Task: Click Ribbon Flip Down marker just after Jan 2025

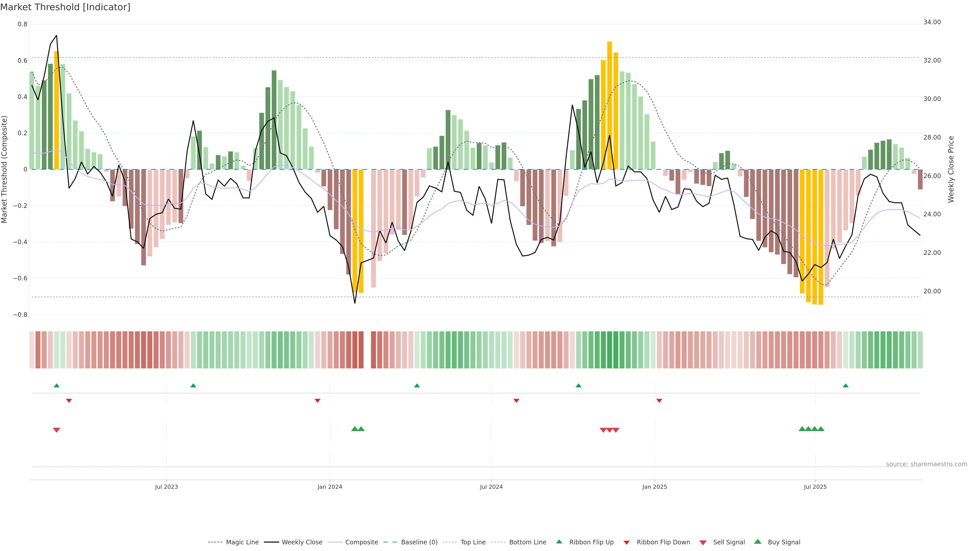Action: [x=659, y=401]
